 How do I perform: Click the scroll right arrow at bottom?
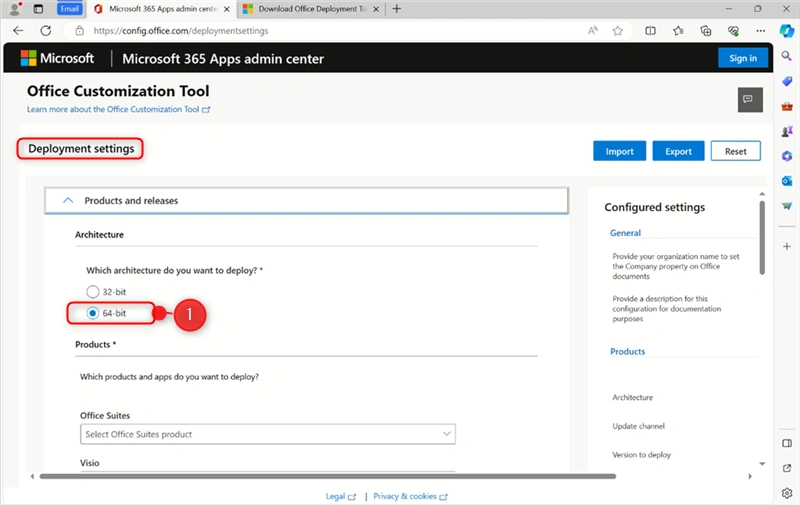coord(750,476)
